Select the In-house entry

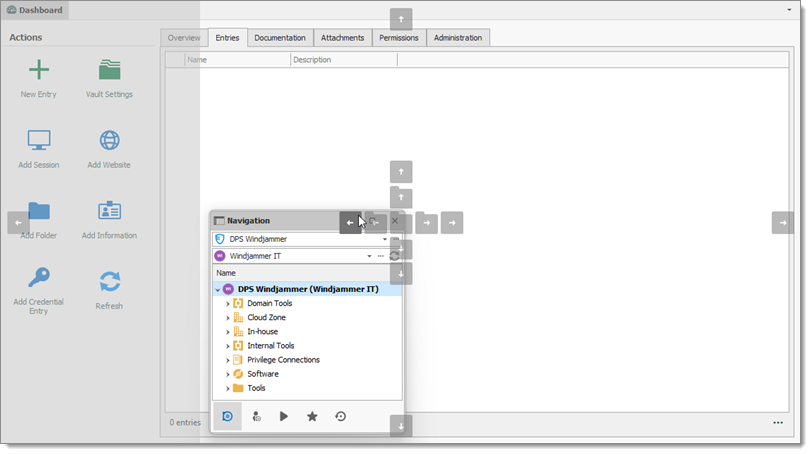coord(262,332)
